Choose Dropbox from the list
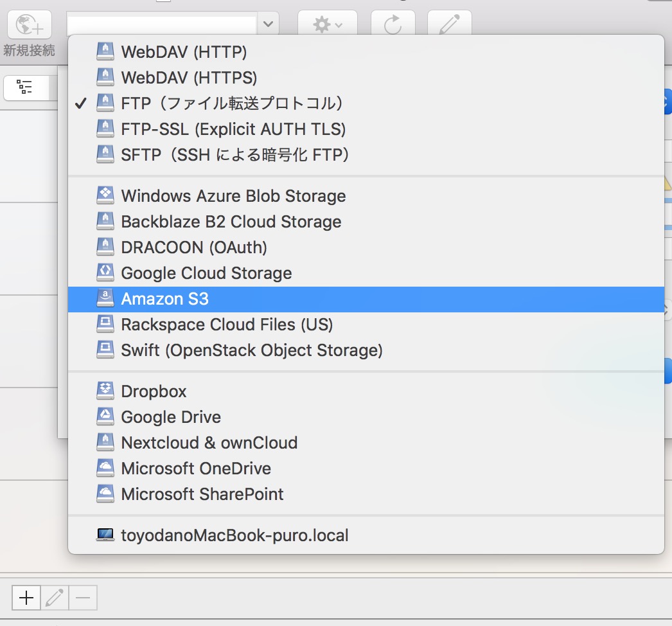This screenshot has width=672, height=626. 366,391
